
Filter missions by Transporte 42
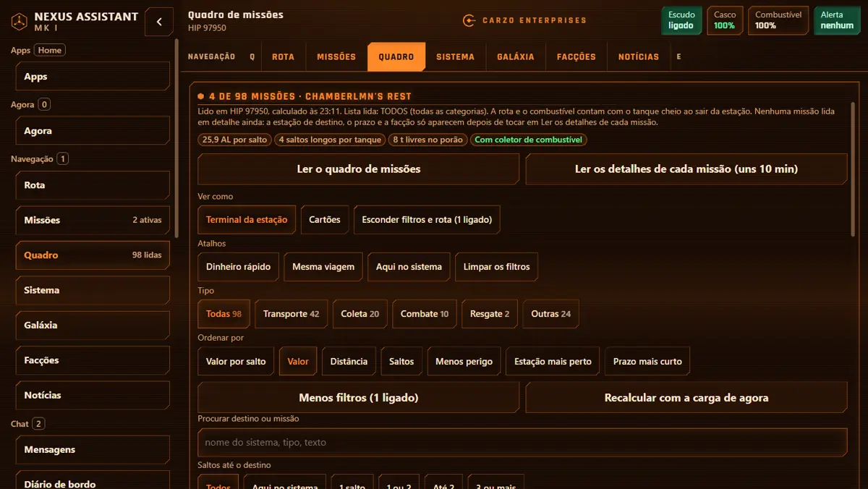pyautogui.click(x=292, y=314)
